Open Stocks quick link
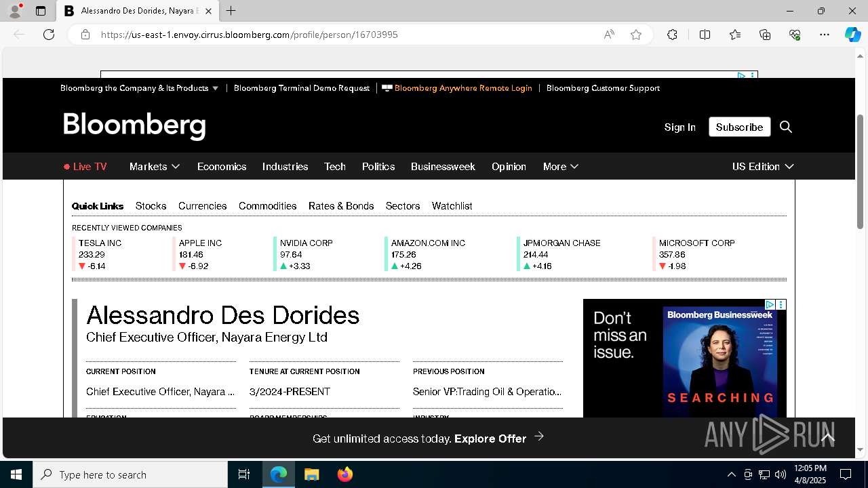The height and width of the screenshot is (488, 868). [151, 206]
